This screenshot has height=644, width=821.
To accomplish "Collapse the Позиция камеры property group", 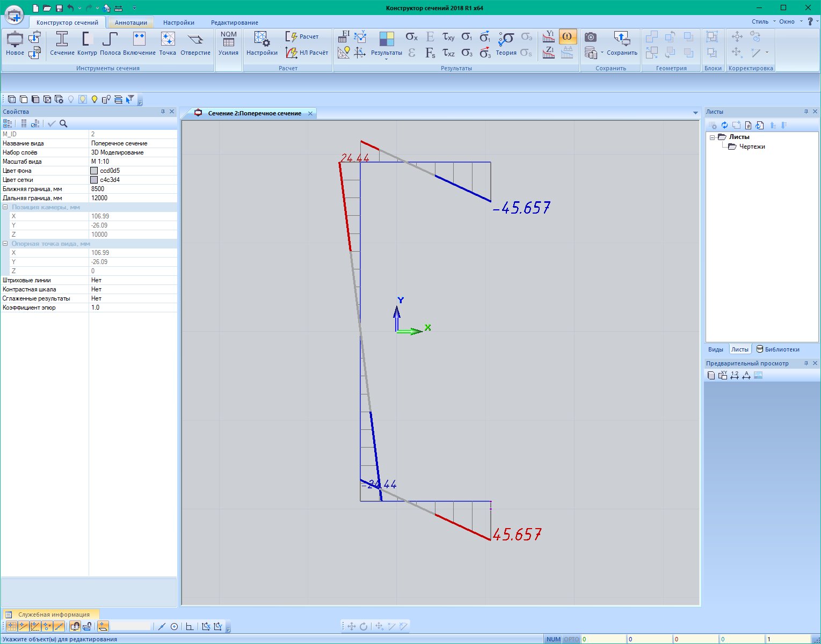I will pos(5,207).
